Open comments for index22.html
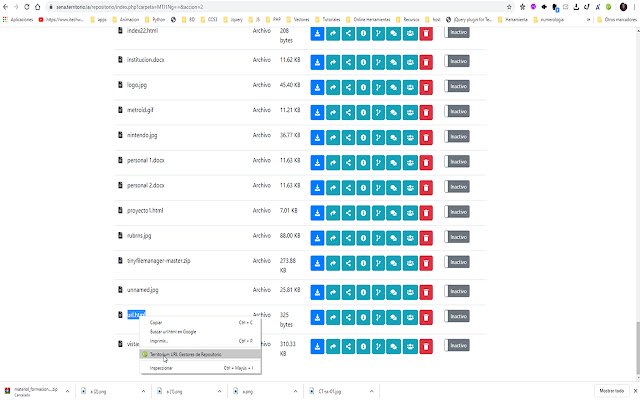The height and width of the screenshot is (400, 640). (393, 33)
